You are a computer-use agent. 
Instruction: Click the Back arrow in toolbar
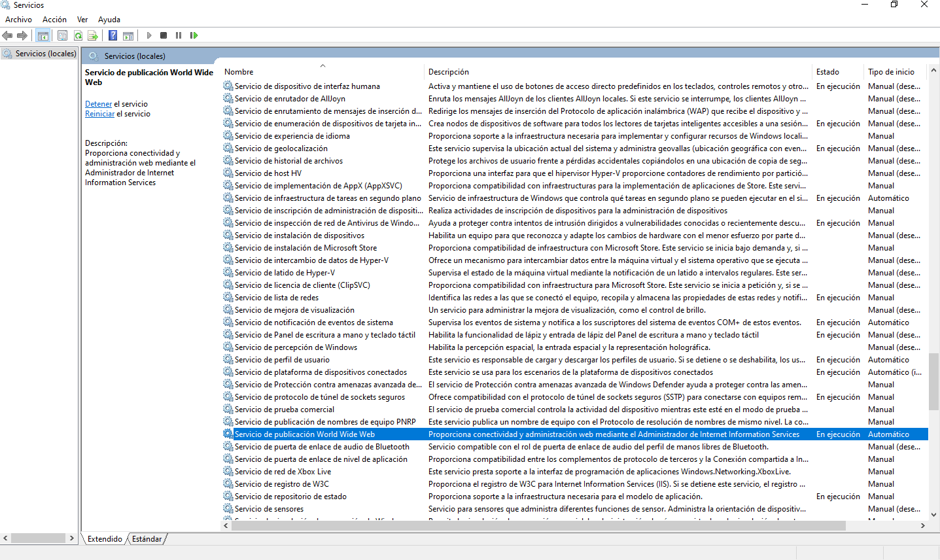click(8, 35)
